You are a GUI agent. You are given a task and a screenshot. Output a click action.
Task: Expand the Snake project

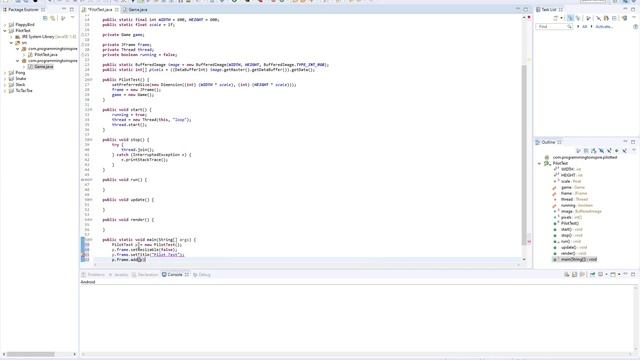tap(5, 78)
